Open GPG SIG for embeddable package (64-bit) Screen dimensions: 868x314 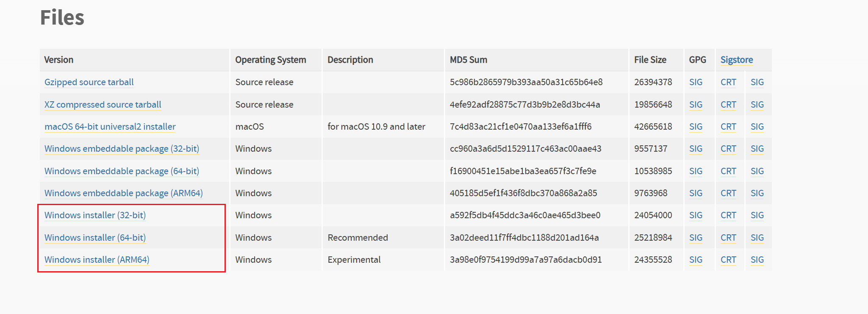coord(696,171)
